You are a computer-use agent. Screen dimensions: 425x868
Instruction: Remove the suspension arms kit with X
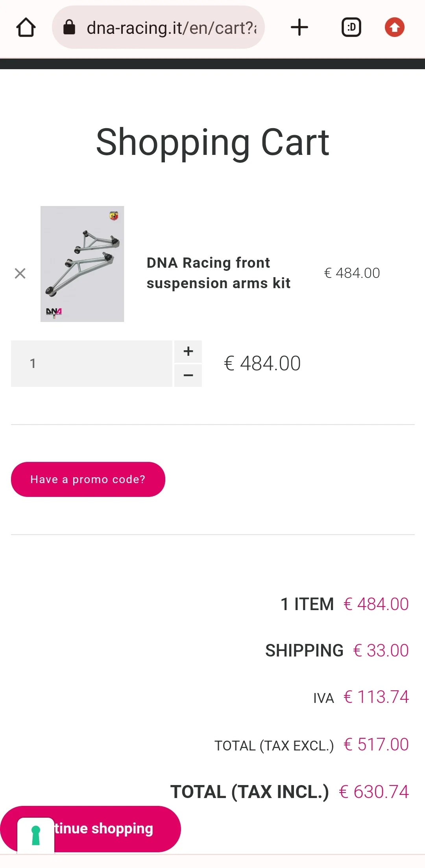tap(20, 273)
